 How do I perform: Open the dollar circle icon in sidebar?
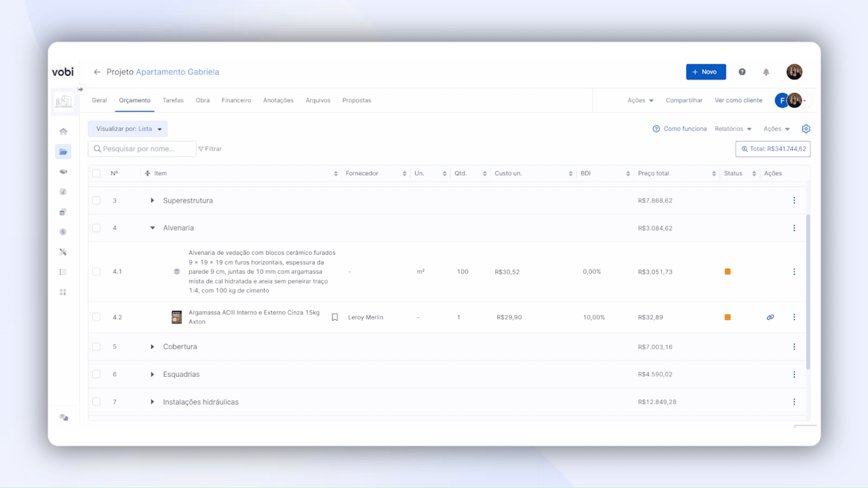[63, 232]
